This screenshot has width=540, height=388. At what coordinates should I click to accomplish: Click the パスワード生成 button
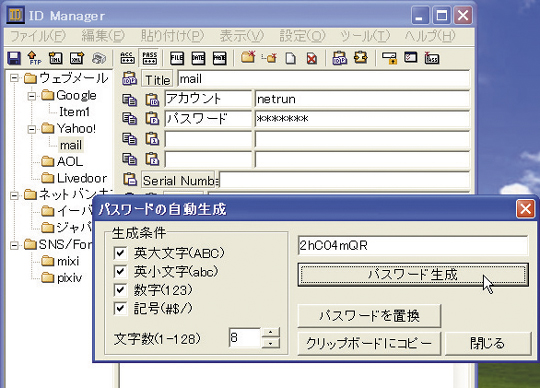pyautogui.click(x=413, y=275)
